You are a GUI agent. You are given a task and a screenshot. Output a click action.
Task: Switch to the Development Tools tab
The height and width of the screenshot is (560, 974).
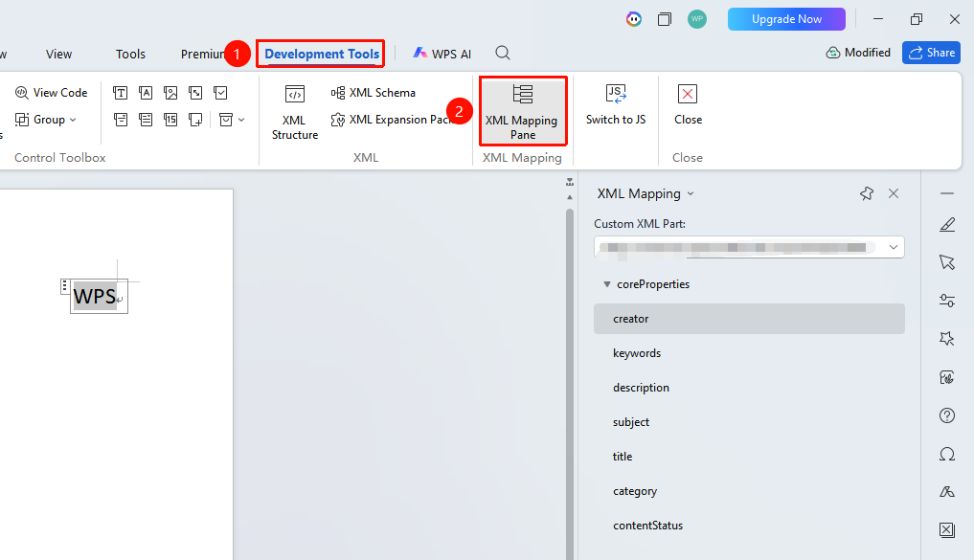click(322, 54)
